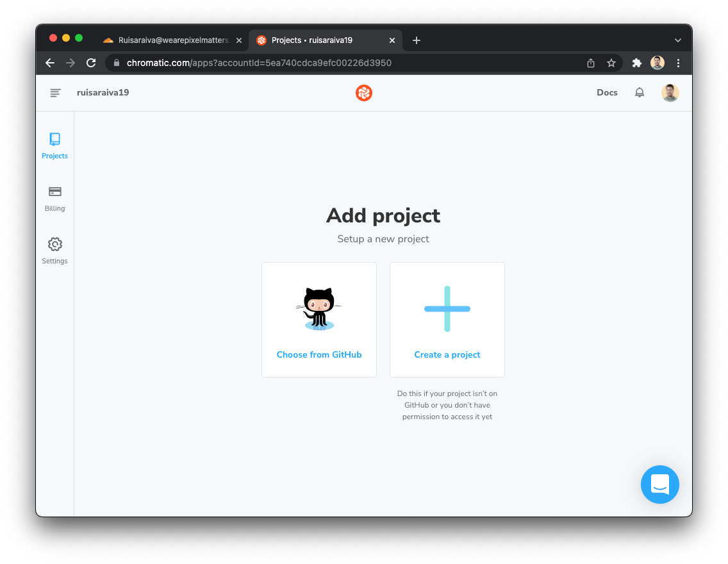View site lock information
Image resolution: width=728 pixels, height=564 pixels.
pyautogui.click(x=117, y=63)
